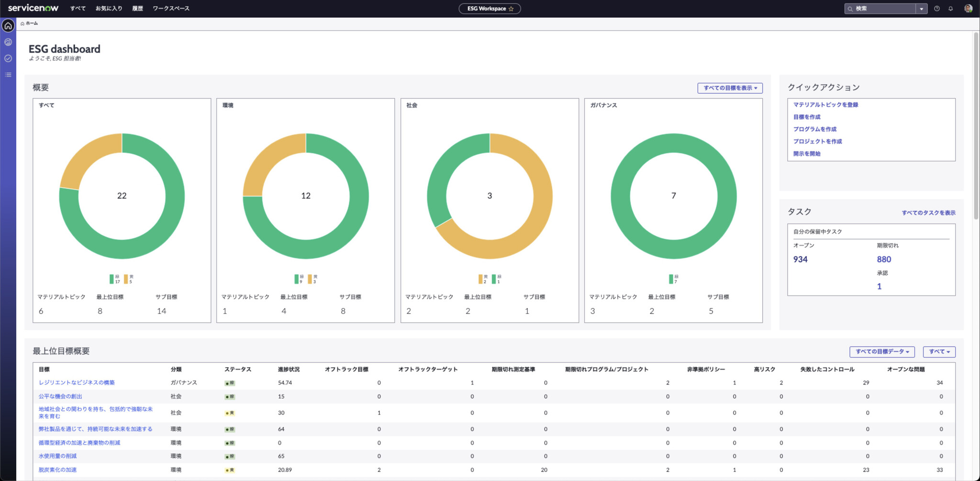Click the 934 open tasks count
The image size is (980, 481).
coord(801,259)
